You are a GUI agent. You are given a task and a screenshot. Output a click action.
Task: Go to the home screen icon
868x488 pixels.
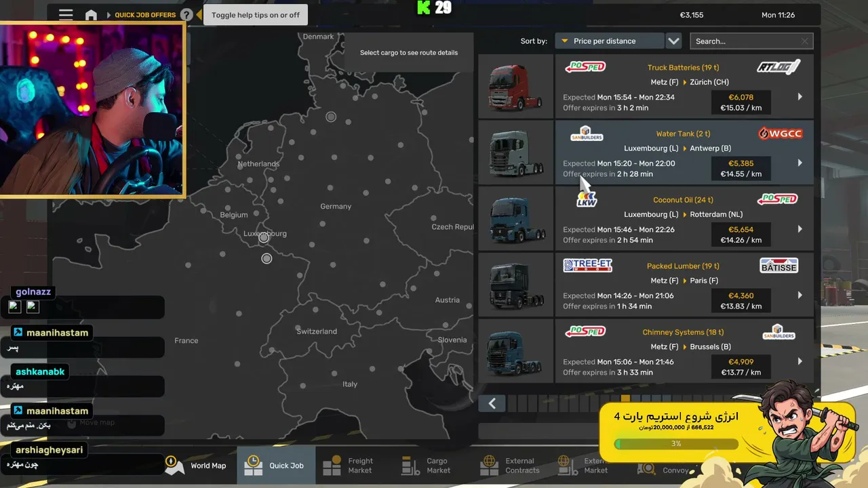tap(91, 15)
